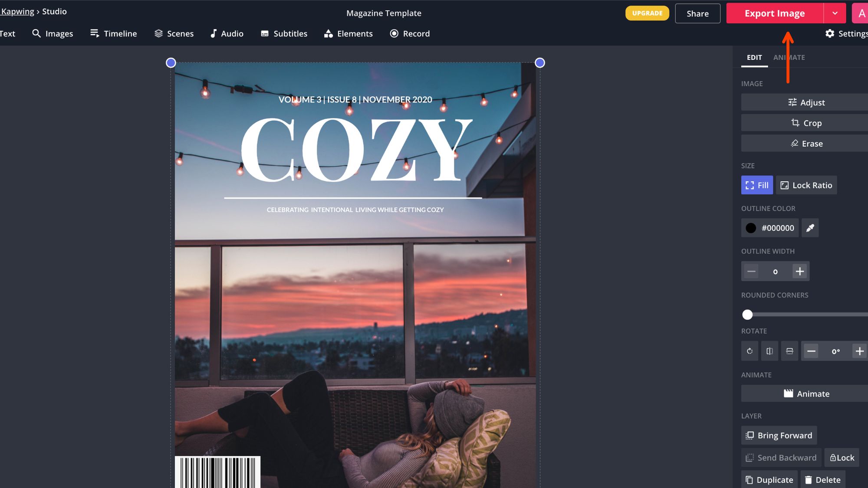The width and height of the screenshot is (868, 488).
Task: Click the rotate clockwise icon
Action: coord(750,351)
